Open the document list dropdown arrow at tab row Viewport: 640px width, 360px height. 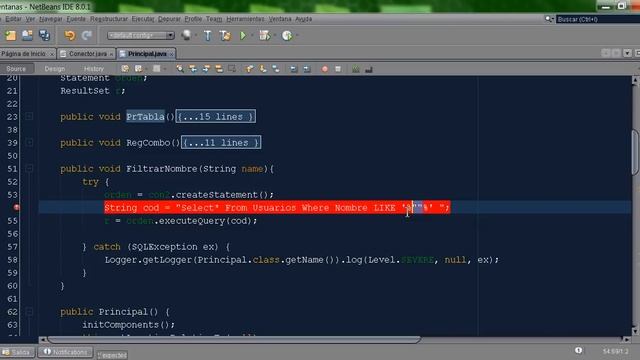pyautogui.click(x=627, y=53)
